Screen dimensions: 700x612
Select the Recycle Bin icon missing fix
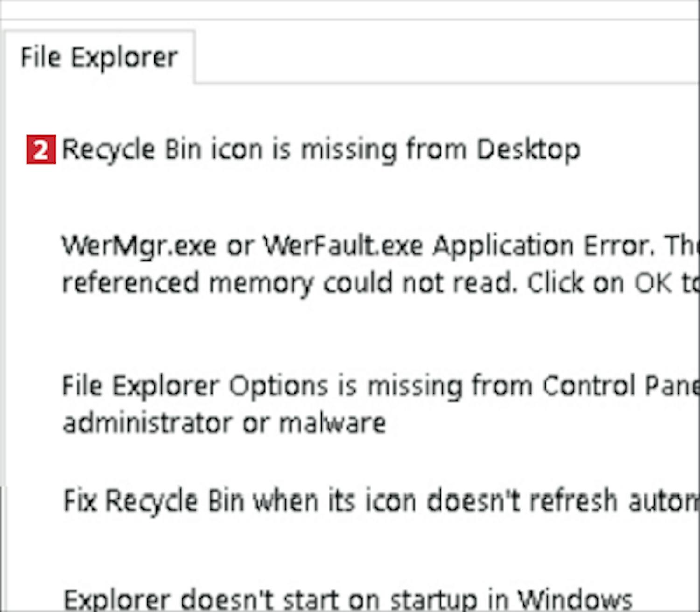pos(321,150)
